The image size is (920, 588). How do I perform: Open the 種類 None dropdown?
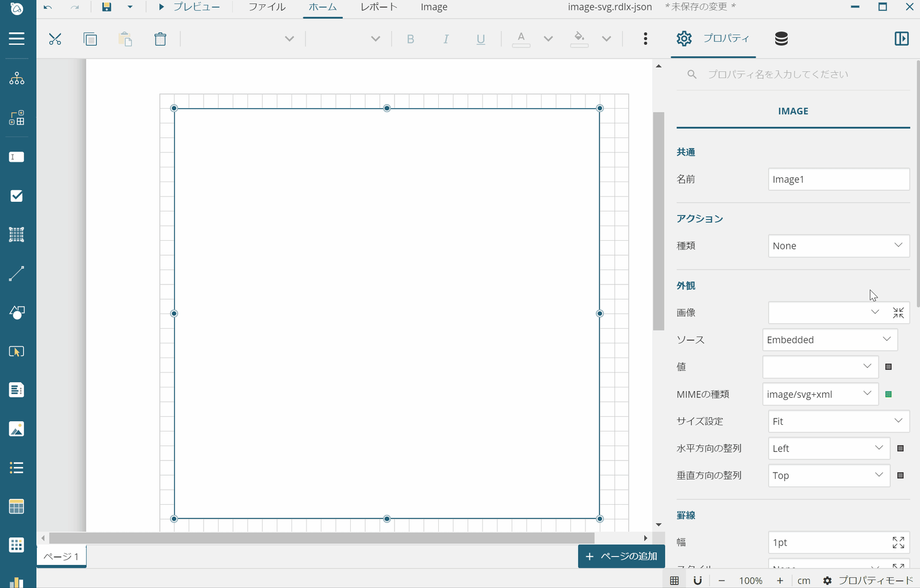(x=838, y=245)
